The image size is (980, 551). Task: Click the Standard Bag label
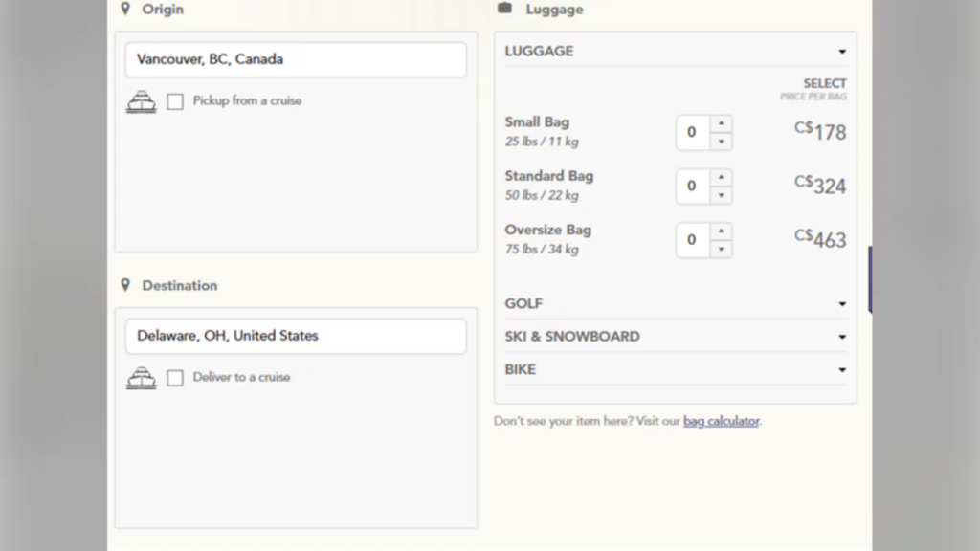pos(548,176)
